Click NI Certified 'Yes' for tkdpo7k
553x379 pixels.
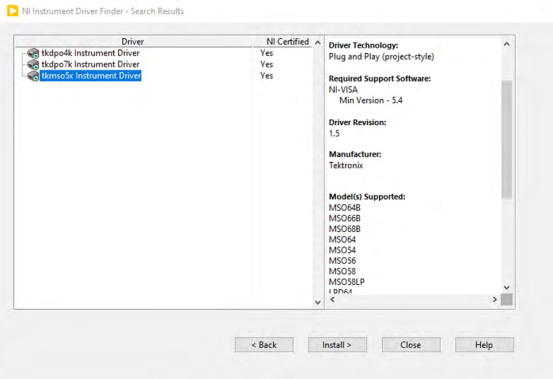[267, 65]
